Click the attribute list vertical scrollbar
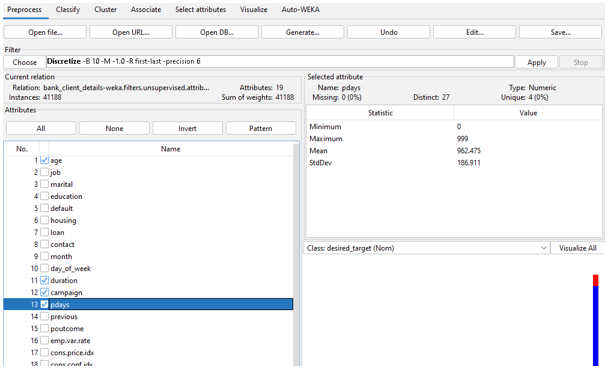This screenshot has height=380, width=609. pyautogui.click(x=296, y=254)
